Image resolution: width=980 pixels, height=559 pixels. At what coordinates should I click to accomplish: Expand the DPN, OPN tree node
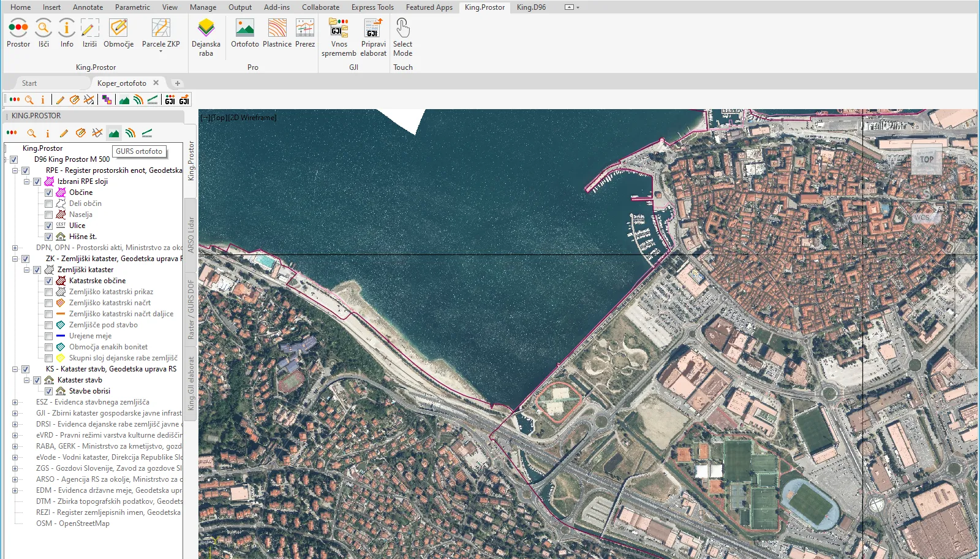pos(15,248)
